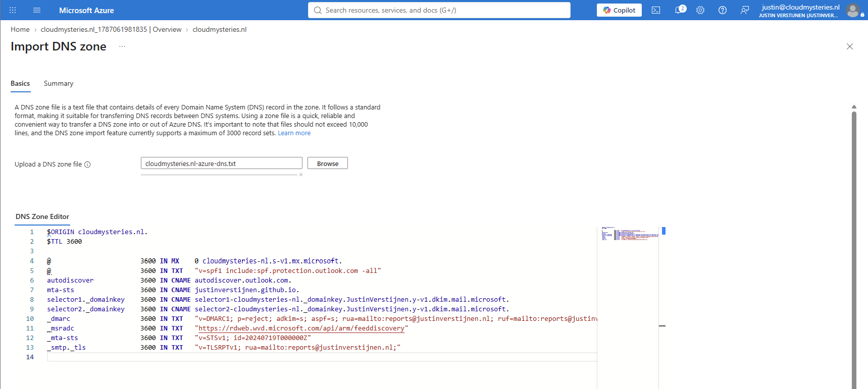Click the editor overview ruler slider
This screenshot has width=868, height=389.
(663, 231)
